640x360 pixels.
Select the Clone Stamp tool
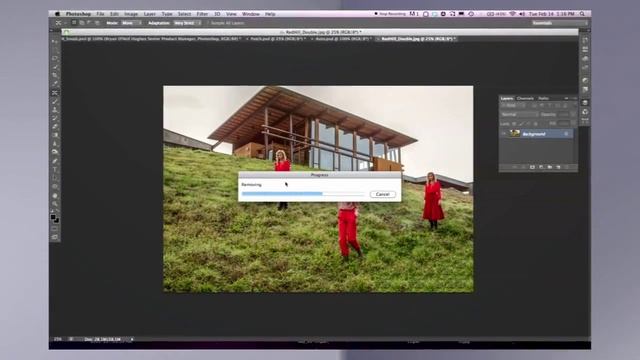[55, 110]
